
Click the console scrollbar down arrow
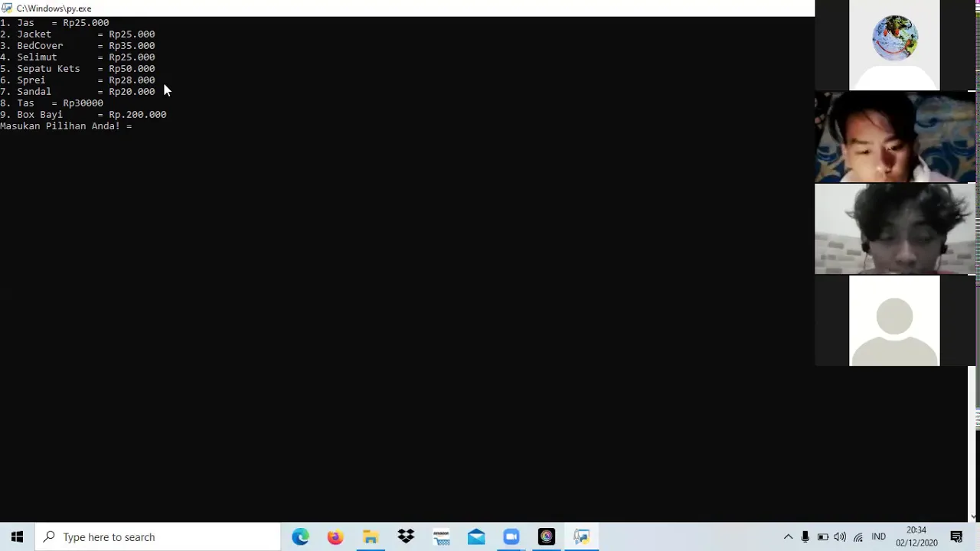point(974,517)
